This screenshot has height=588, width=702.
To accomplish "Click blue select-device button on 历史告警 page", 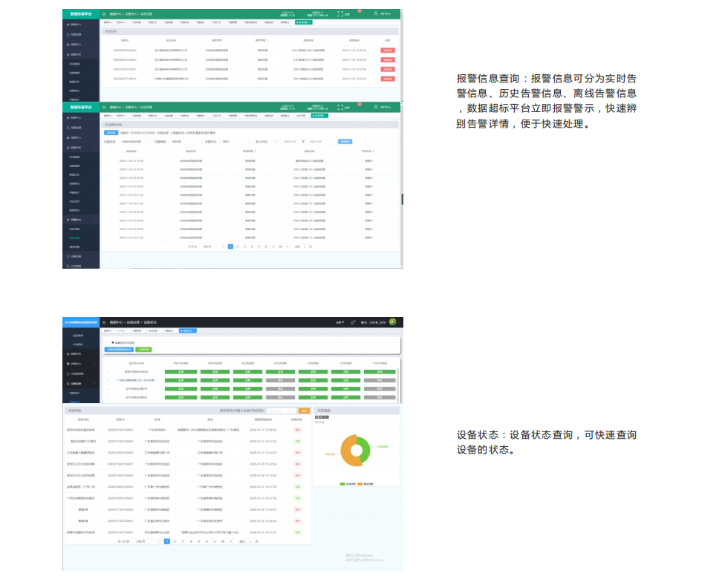I will coord(111,133).
